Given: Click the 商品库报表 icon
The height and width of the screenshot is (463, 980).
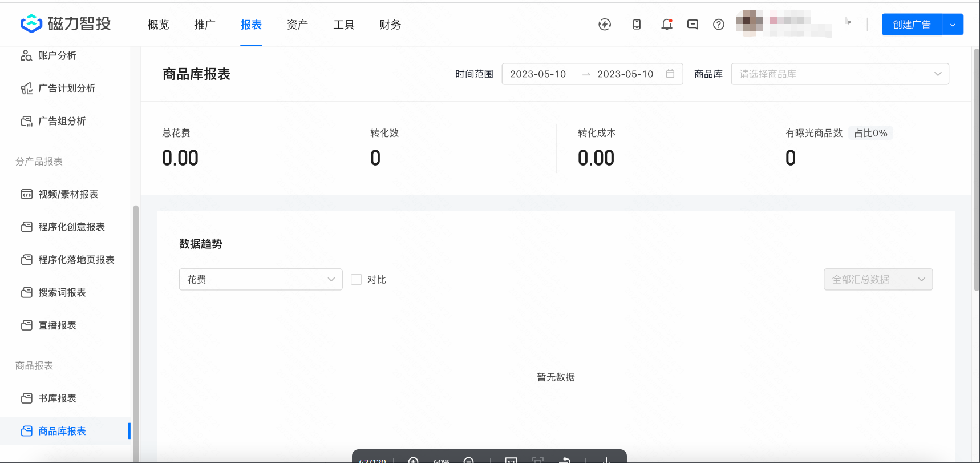Looking at the screenshot, I should pos(26,431).
